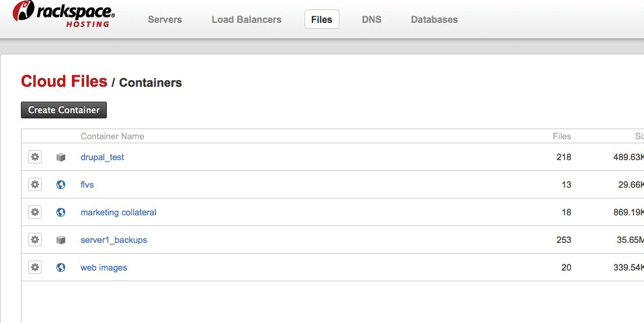This screenshot has height=323, width=644.
Task: Open the server1_backups container
Action: 114,240
